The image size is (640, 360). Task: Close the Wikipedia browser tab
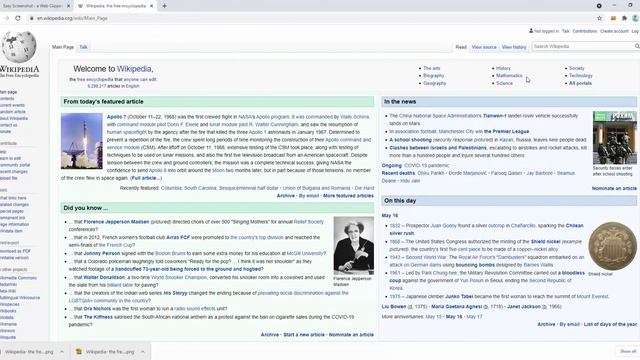(151, 6)
